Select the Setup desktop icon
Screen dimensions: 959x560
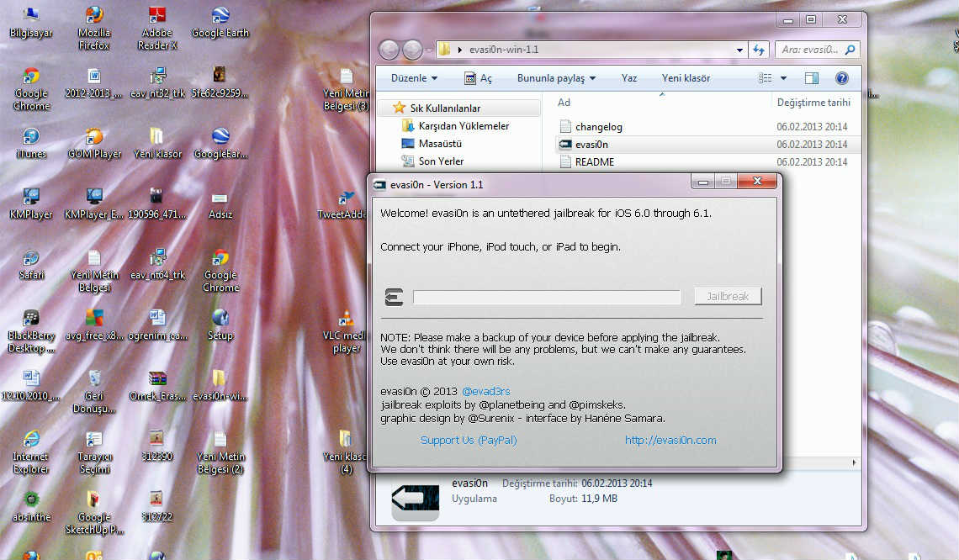220,325
